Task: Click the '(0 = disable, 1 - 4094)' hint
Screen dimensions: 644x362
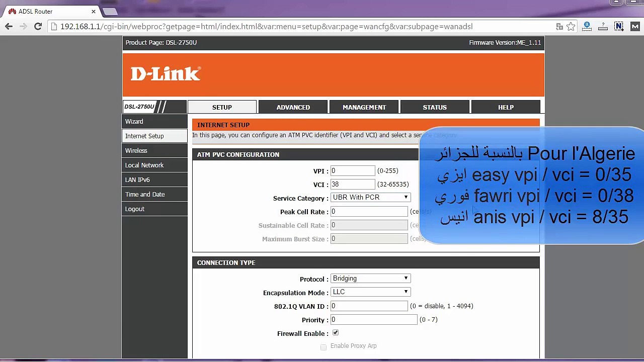Action: click(x=441, y=306)
